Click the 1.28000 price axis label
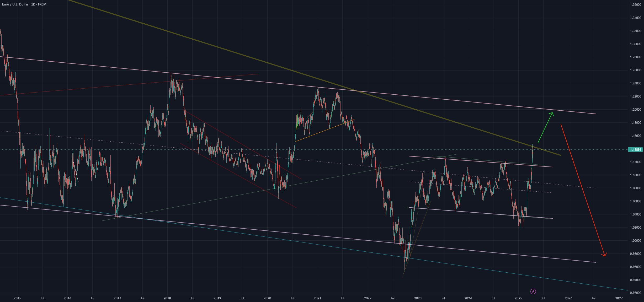Screen dimensions: 644x302 coord(635,57)
